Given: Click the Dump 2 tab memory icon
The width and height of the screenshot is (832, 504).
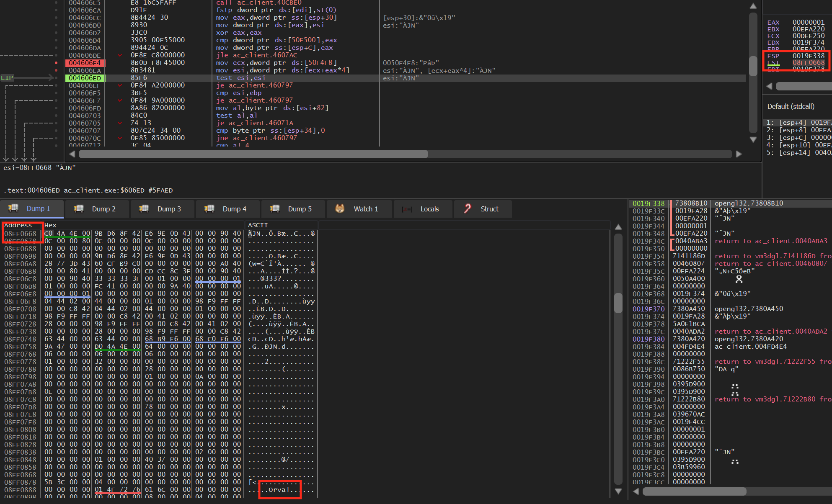Looking at the screenshot, I should pyautogui.click(x=78, y=208).
